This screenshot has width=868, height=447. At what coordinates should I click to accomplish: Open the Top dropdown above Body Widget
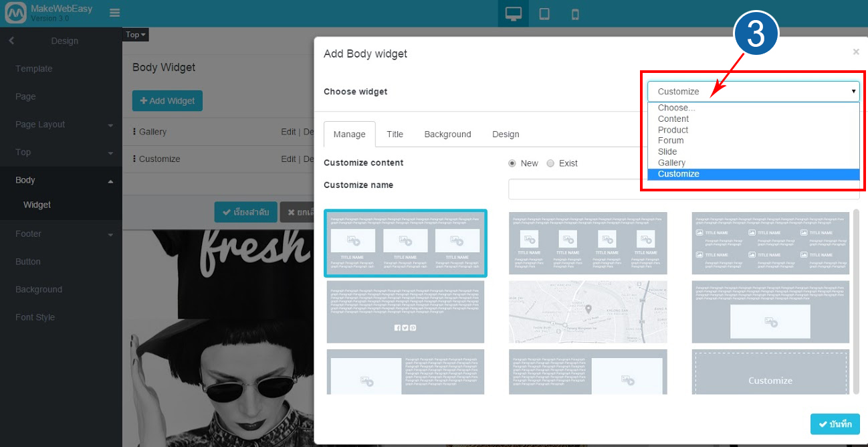[x=135, y=34]
